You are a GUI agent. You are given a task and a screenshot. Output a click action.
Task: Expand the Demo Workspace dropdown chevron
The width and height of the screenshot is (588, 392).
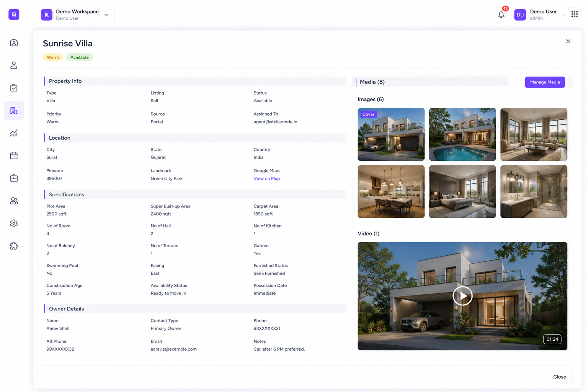pos(106,15)
